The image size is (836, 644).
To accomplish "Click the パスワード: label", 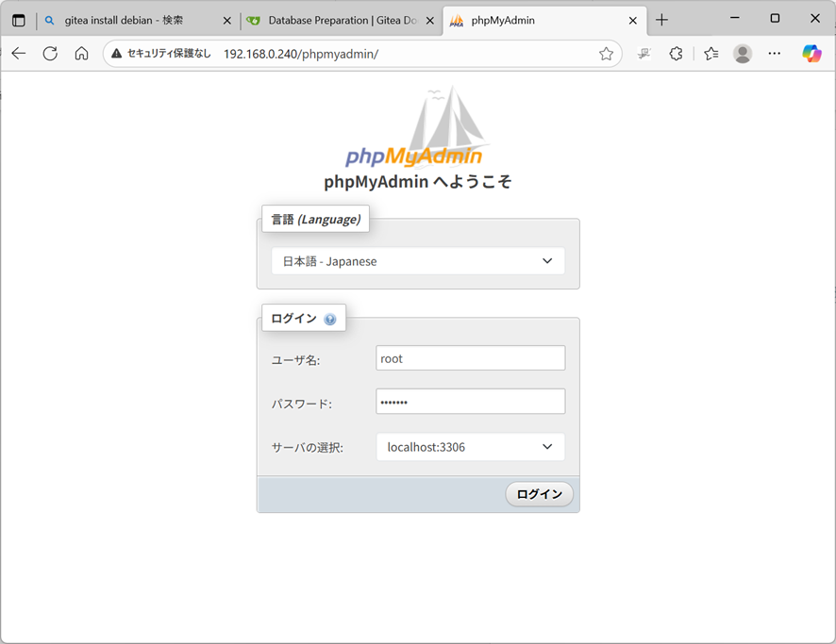I will (x=301, y=404).
